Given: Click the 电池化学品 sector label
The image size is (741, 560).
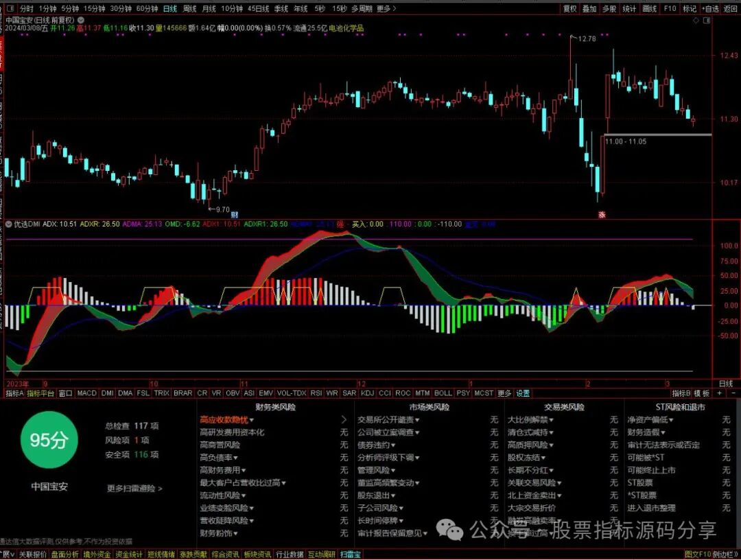Looking at the screenshot, I should [x=346, y=28].
